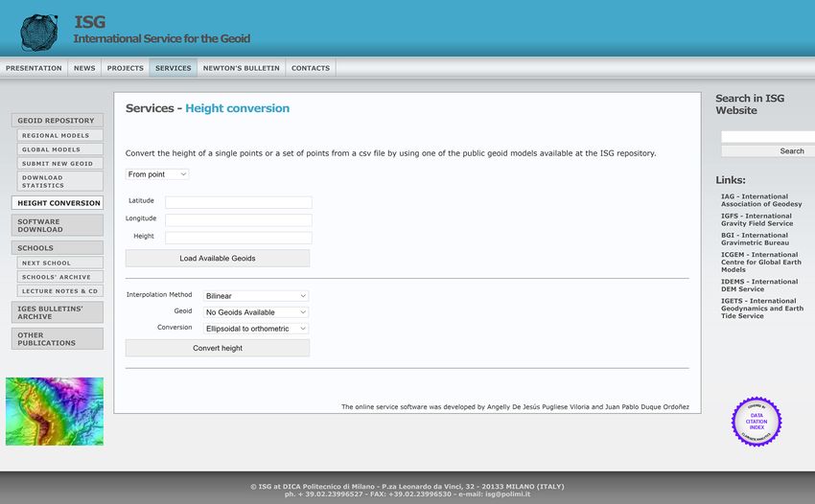Select Height Conversion in sidebar

(x=58, y=202)
